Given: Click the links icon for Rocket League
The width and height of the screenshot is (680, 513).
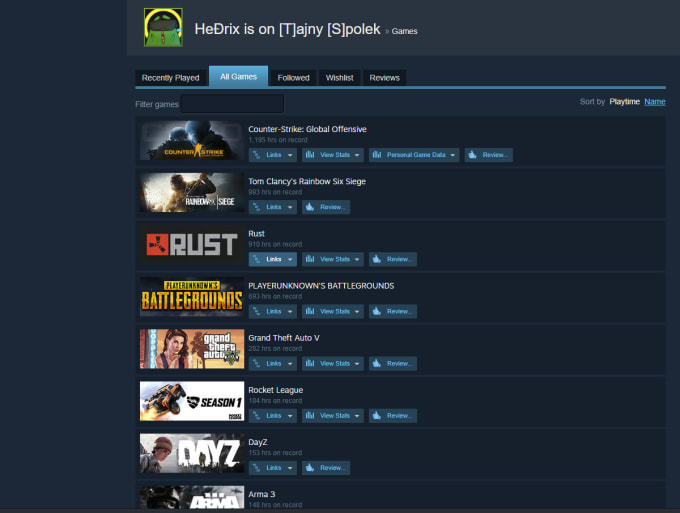Looking at the screenshot, I should tap(256, 415).
